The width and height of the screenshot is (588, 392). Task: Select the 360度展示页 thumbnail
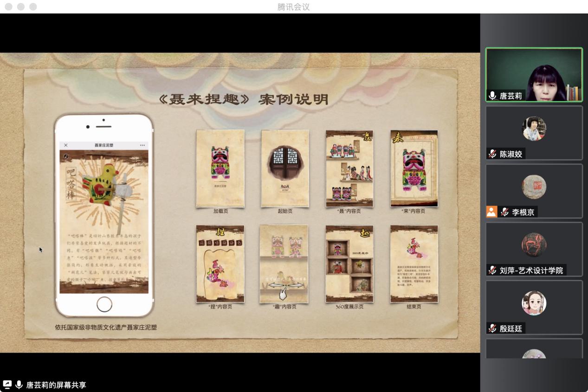pyautogui.click(x=349, y=263)
